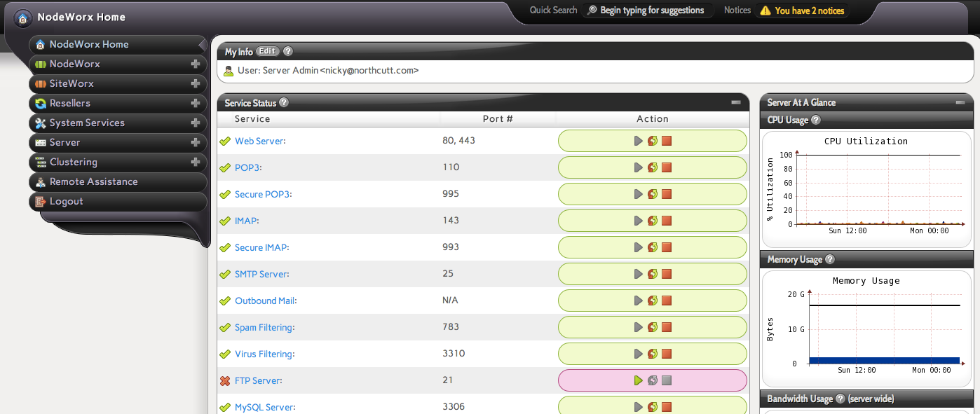This screenshot has width=980, height=414.
Task: Open the Outbound Mail link
Action: [x=266, y=301]
